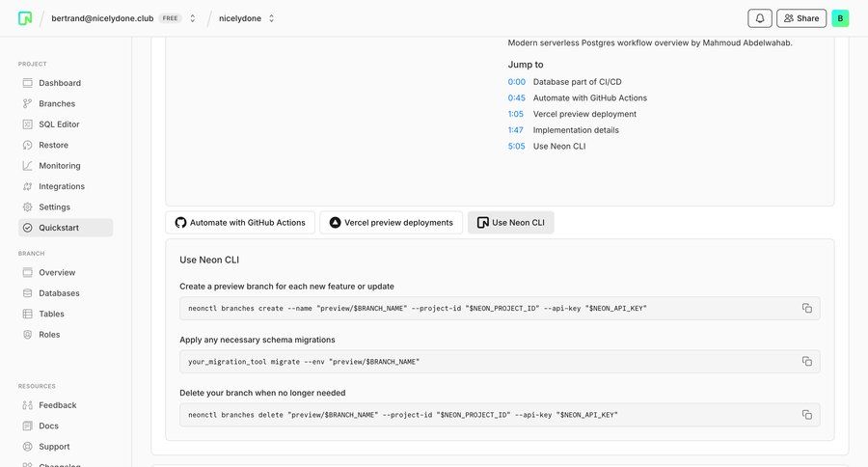Open Settings in the sidebar
This screenshot has height=467, width=868.
tap(66, 207)
